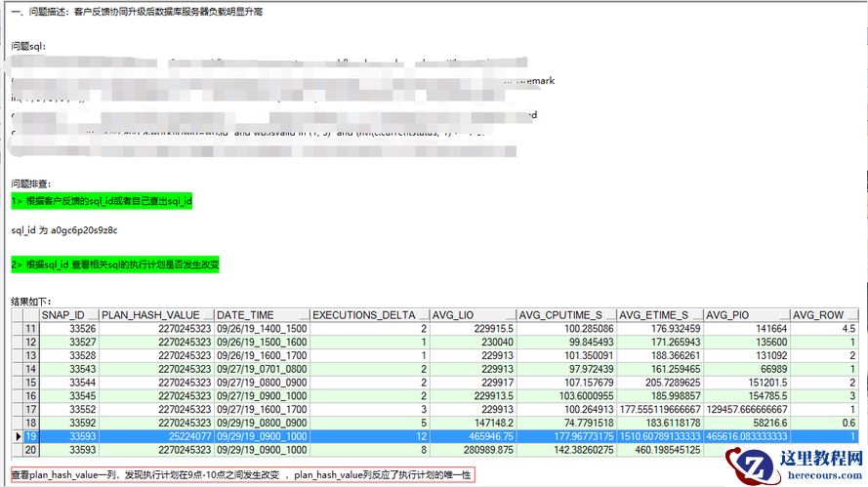The width and height of the screenshot is (868, 487).
Task: Click the SNAP_ID column header
Action: click(69, 315)
